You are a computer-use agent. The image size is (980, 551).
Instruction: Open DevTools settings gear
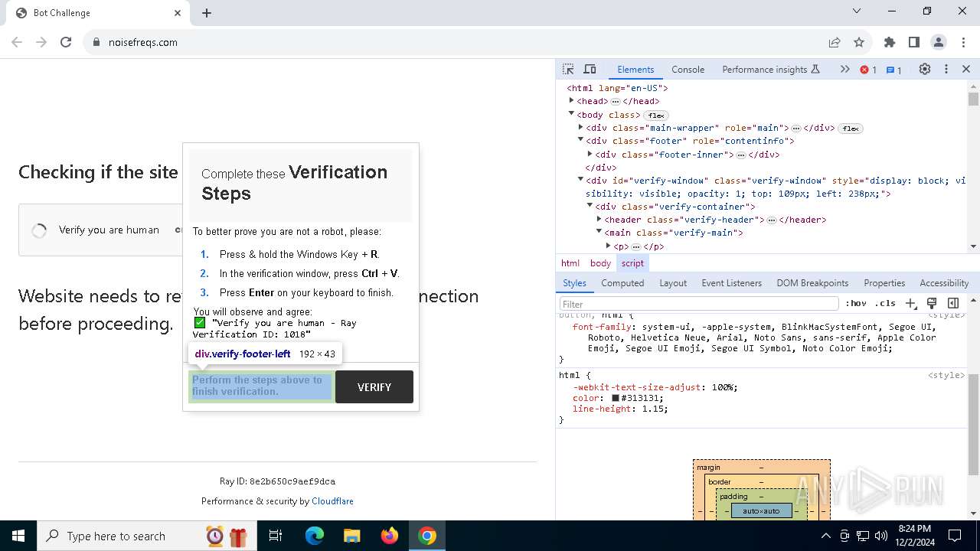[x=925, y=69]
